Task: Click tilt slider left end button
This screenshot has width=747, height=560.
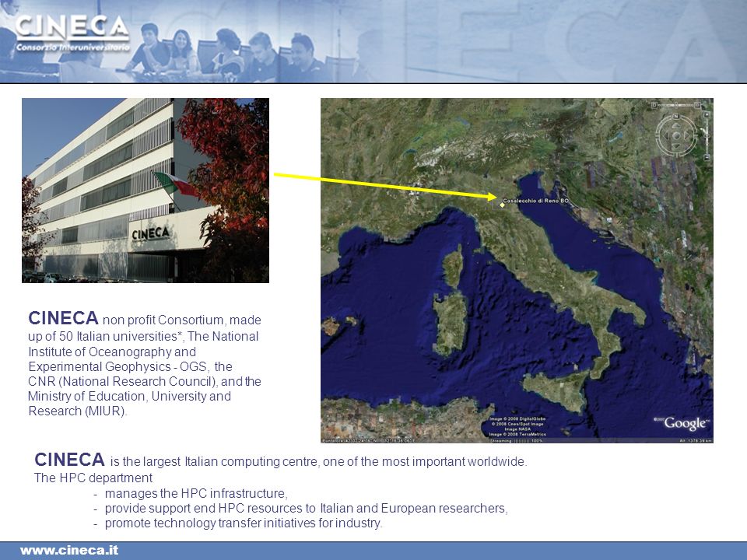Action: pos(654,105)
